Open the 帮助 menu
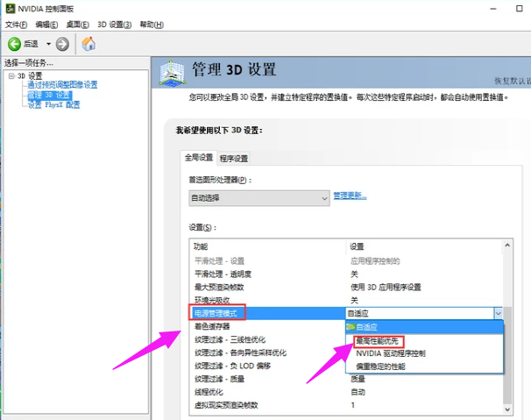 click(152, 25)
